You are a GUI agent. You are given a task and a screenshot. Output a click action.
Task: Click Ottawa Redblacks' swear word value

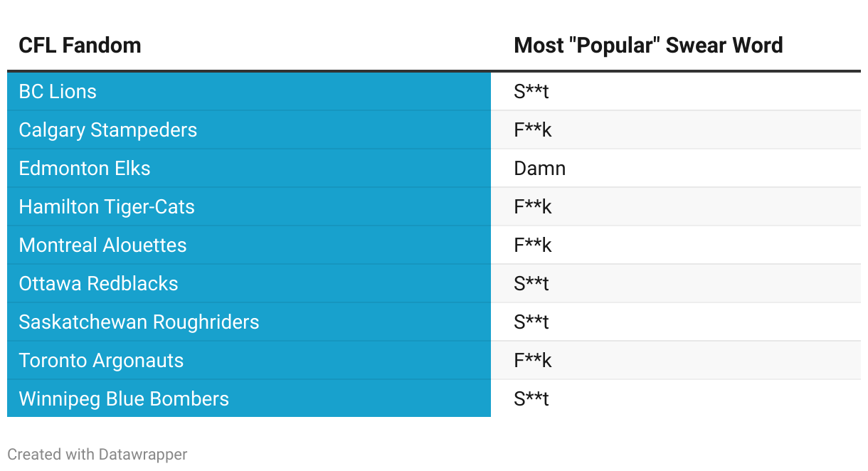point(531,284)
